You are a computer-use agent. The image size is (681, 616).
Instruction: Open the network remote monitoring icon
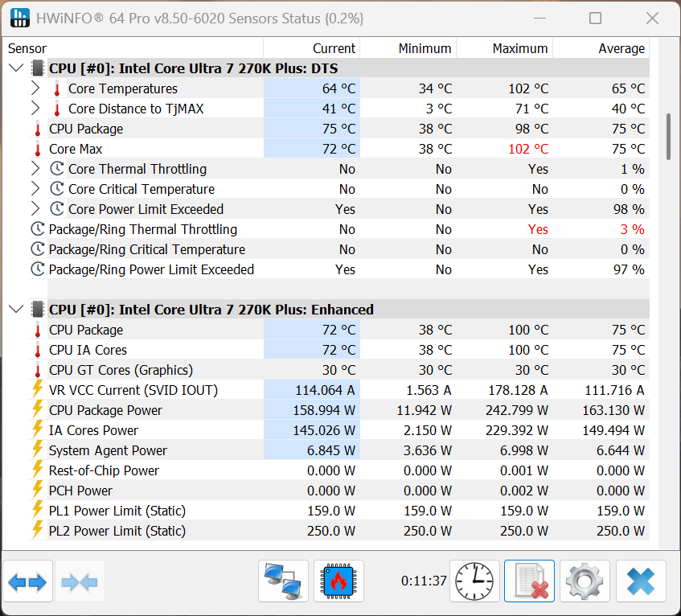point(283,581)
